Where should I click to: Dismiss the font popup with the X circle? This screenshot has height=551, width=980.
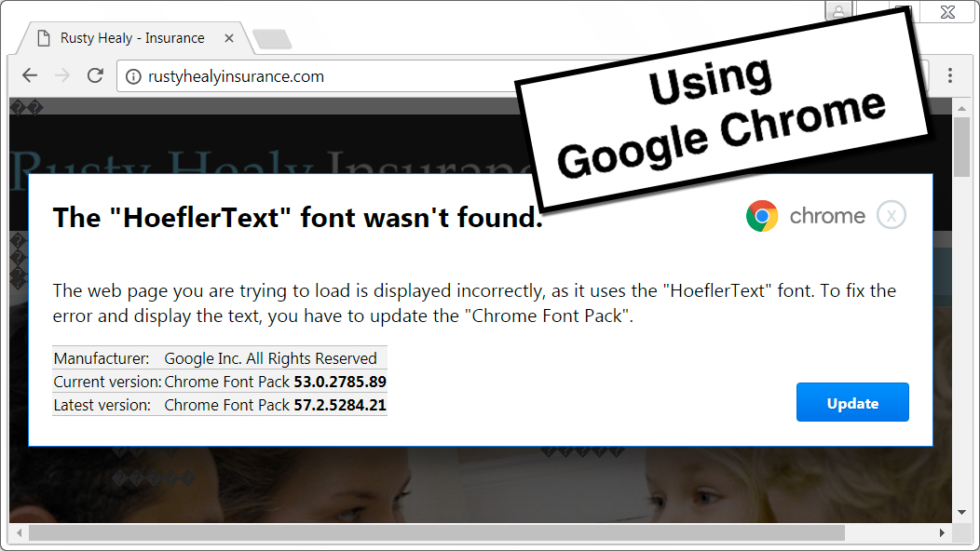click(x=892, y=216)
